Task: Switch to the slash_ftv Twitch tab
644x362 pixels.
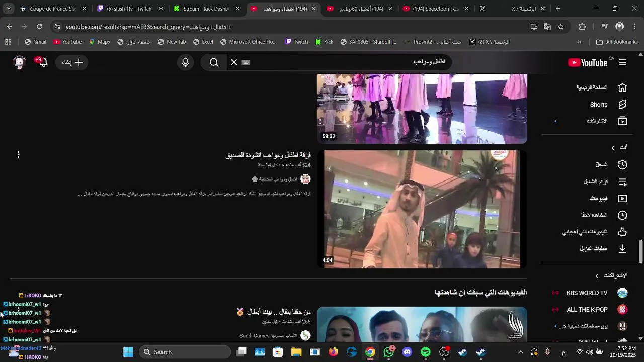Action: (129, 9)
